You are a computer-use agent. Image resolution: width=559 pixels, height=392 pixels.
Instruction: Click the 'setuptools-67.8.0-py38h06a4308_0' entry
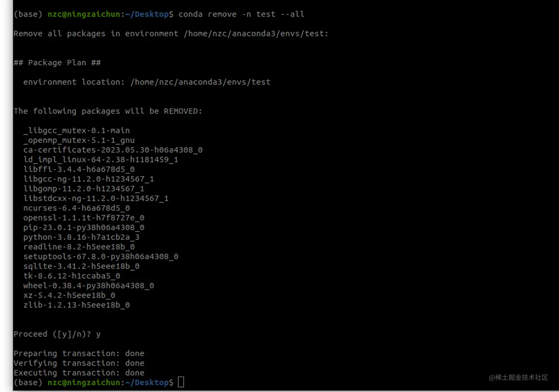coord(101,256)
